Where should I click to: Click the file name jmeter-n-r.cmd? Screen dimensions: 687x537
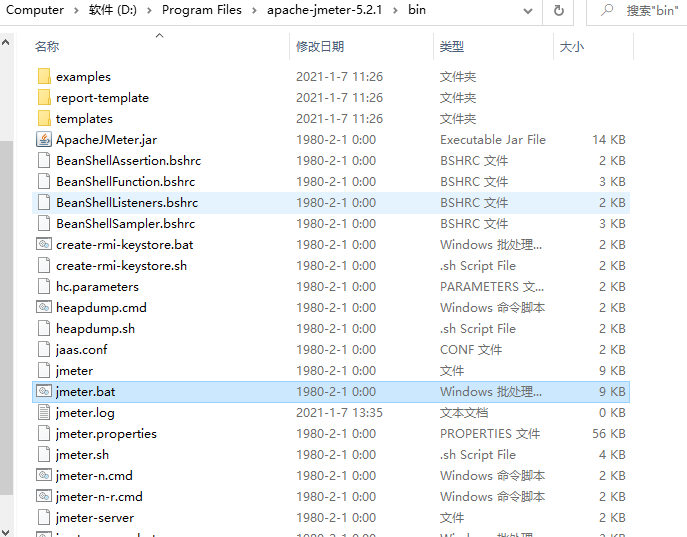point(99,497)
